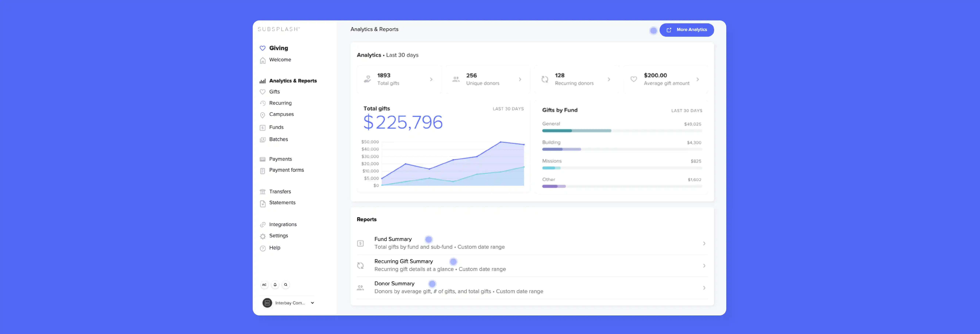Image resolution: width=980 pixels, height=334 pixels.
Task: Click the Fund Summary dollar icon
Action: tap(360, 243)
